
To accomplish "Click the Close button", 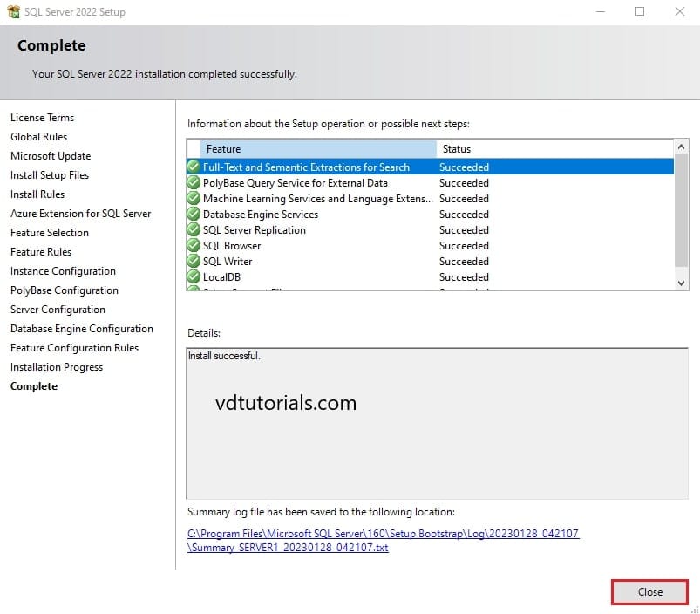I will 649,592.
